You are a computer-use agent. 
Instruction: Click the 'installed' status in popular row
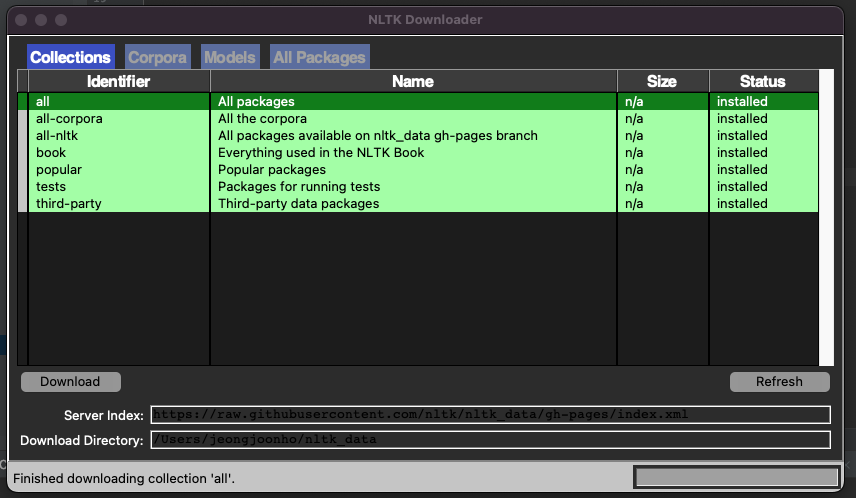(x=742, y=169)
